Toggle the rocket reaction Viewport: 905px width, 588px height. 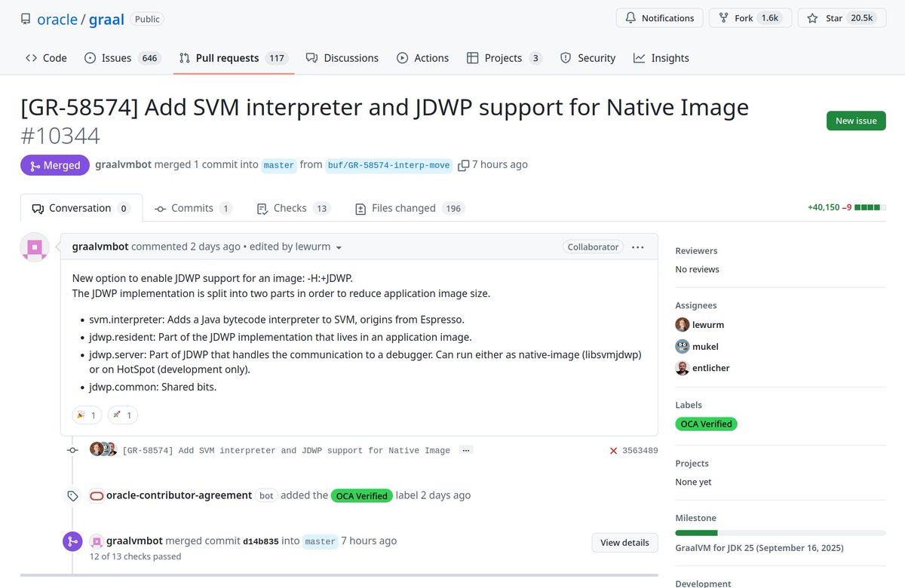(123, 415)
